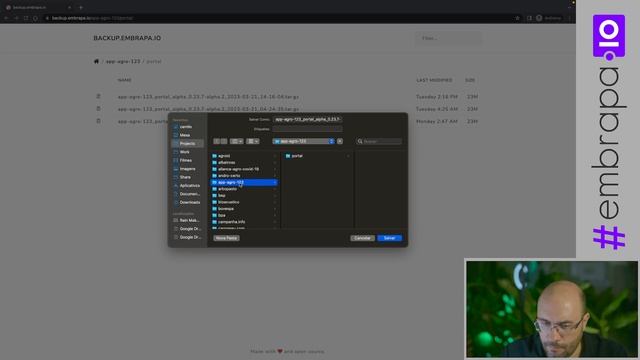
Task: Click the Salvar Como filename field
Action: pyautogui.click(x=307, y=119)
